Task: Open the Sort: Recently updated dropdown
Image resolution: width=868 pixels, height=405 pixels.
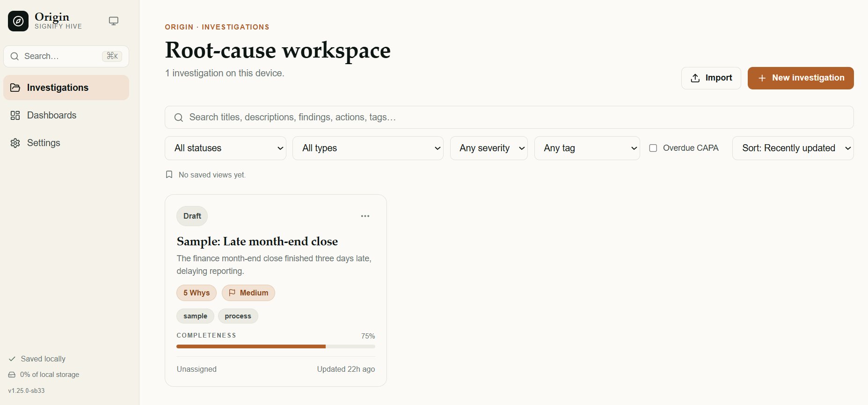Action: click(793, 148)
